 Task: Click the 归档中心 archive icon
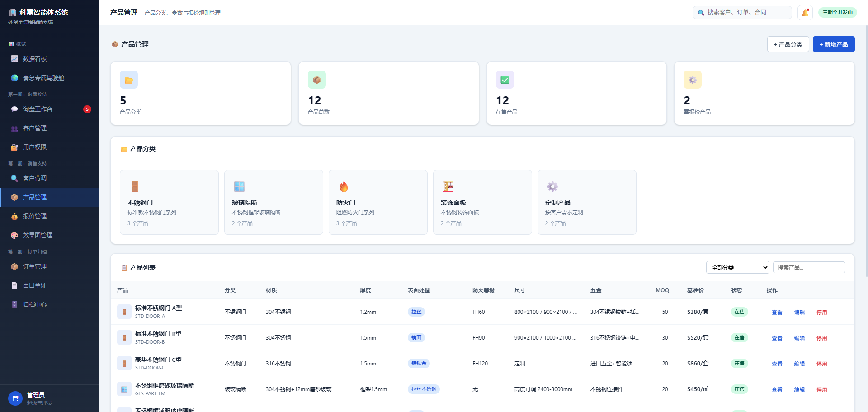pos(14,304)
